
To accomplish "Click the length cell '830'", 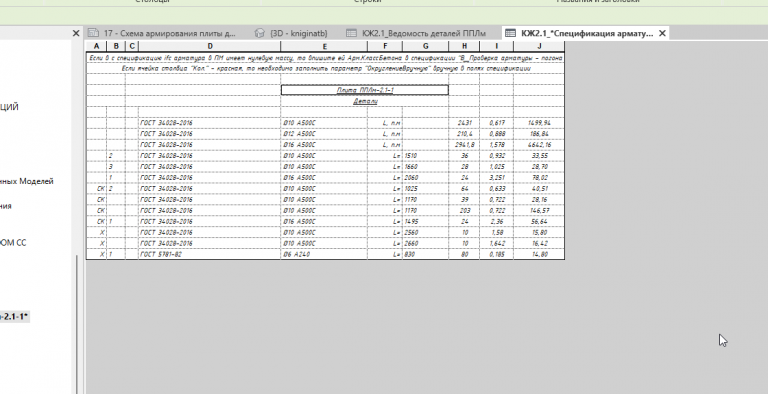I will pos(425,254).
